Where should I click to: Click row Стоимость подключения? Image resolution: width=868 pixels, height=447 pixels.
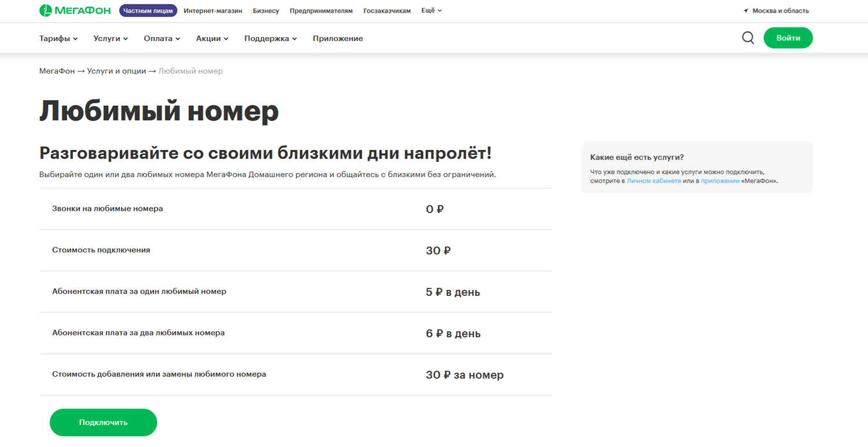click(295, 250)
